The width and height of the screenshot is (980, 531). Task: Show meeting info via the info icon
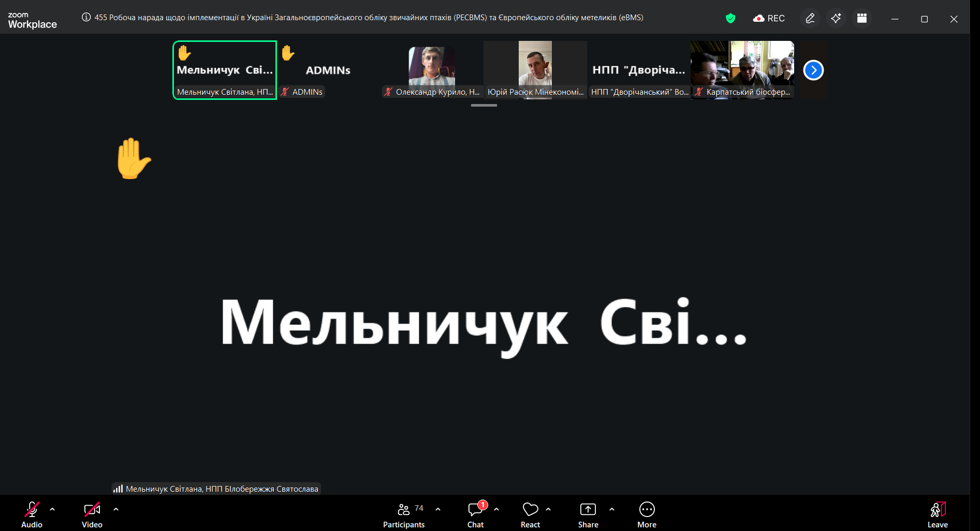(86, 17)
